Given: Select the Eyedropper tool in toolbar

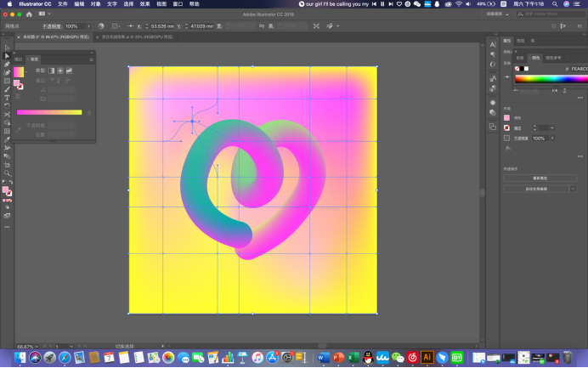Looking at the screenshot, I should tap(7, 139).
